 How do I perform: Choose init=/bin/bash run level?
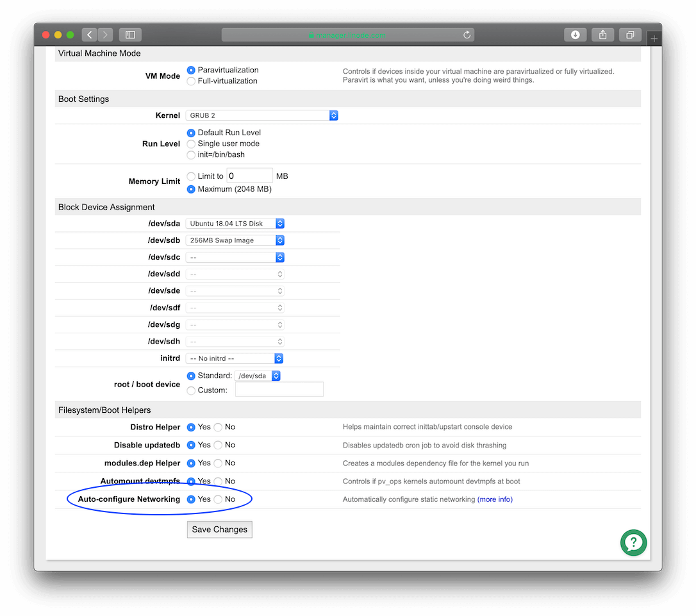[x=191, y=155]
